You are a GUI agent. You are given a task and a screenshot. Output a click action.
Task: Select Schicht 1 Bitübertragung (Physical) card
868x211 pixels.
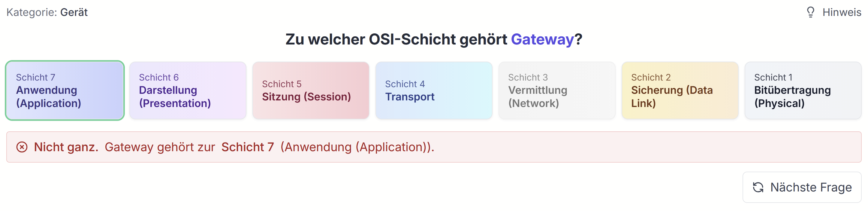tap(803, 90)
